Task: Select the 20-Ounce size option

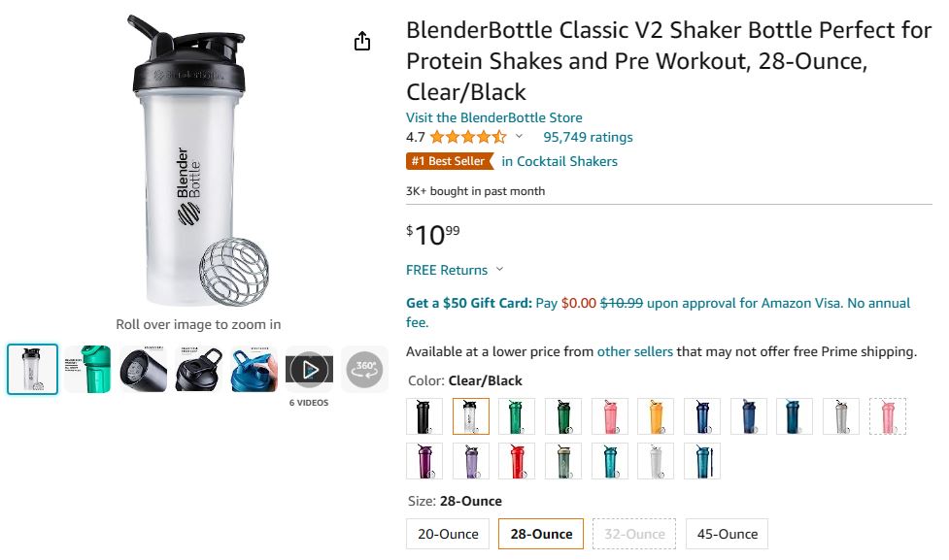Action: click(448, 534)
